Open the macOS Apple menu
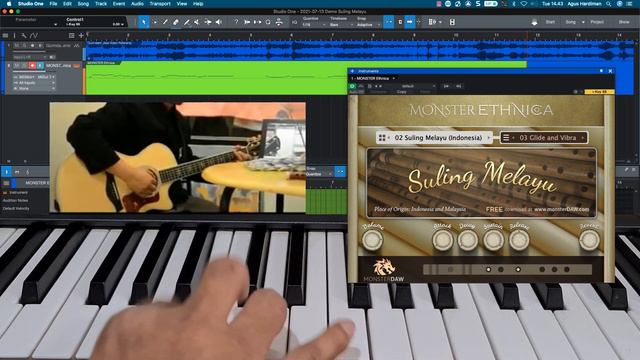Viewport: 640px width, 360px height. (8, 4)
